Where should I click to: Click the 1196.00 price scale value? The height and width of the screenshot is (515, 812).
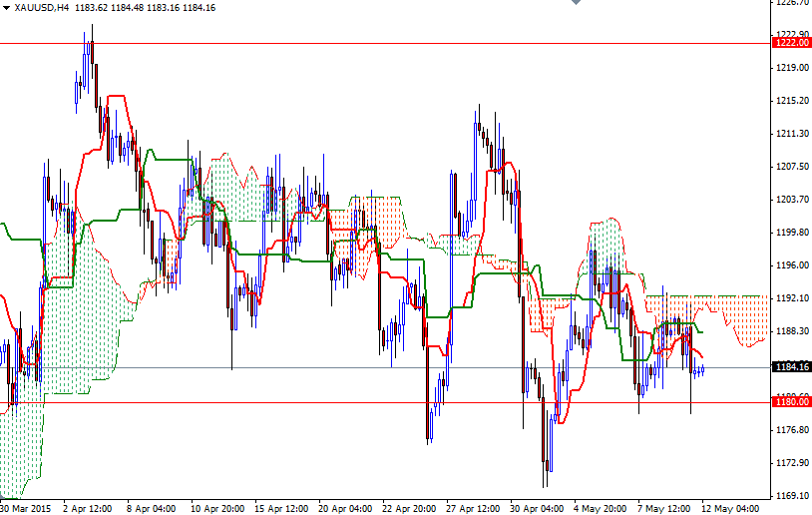[790, 265]
